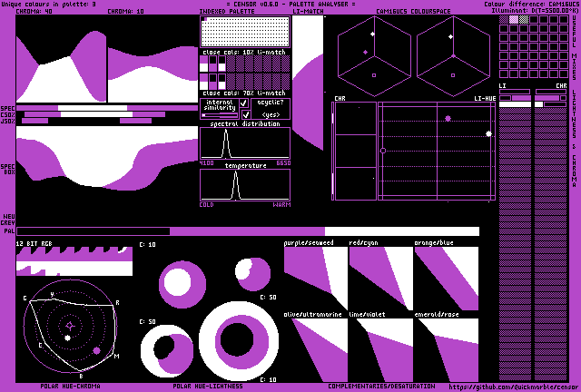Click the R vertex label on hue wheel
581x392 pixels.
117,303
